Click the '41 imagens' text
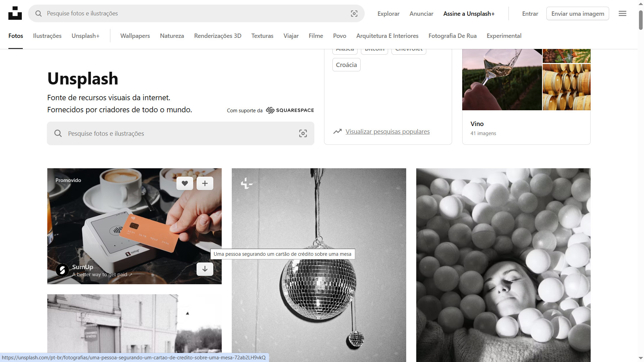The width and height of the screenshot is (644, 362). (x=483, y=133)
